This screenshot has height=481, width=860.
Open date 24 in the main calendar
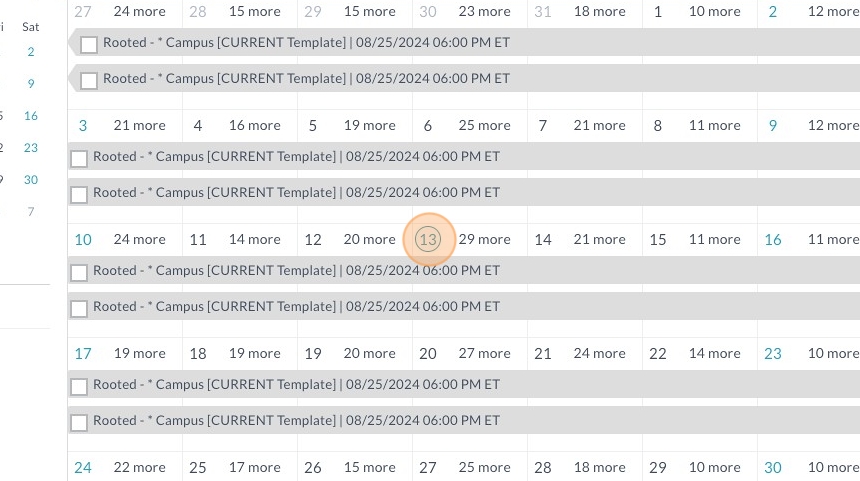tap(83, 468)
